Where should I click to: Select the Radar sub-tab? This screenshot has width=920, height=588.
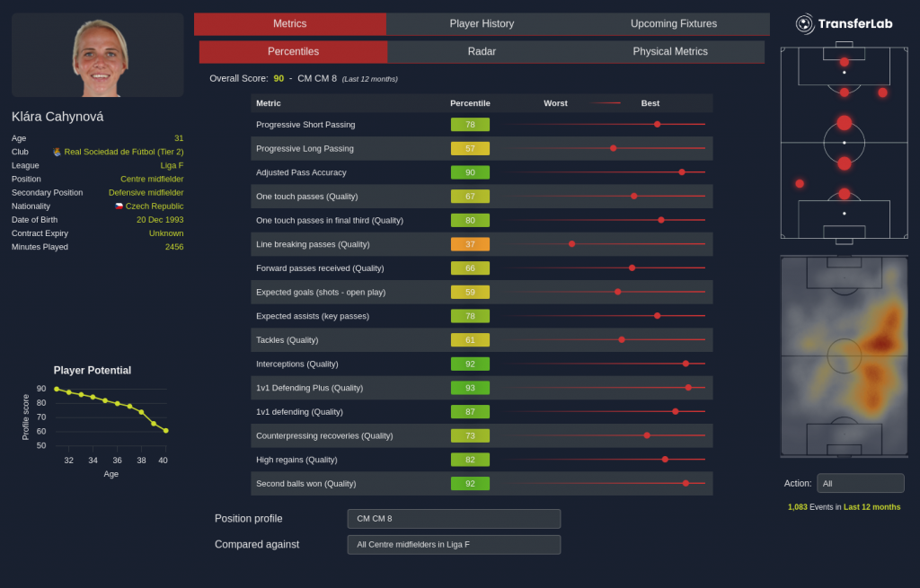pos(482,52)
